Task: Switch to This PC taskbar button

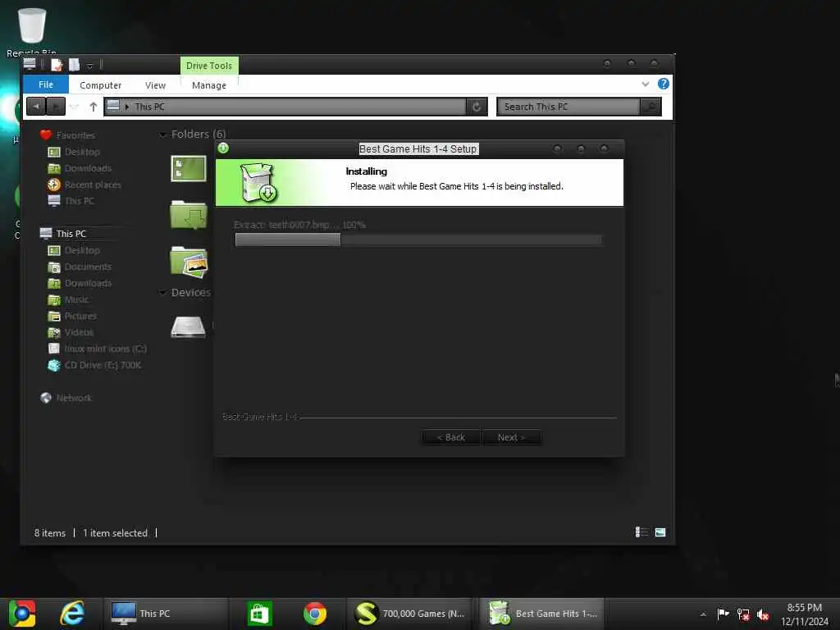Action: 165,614
